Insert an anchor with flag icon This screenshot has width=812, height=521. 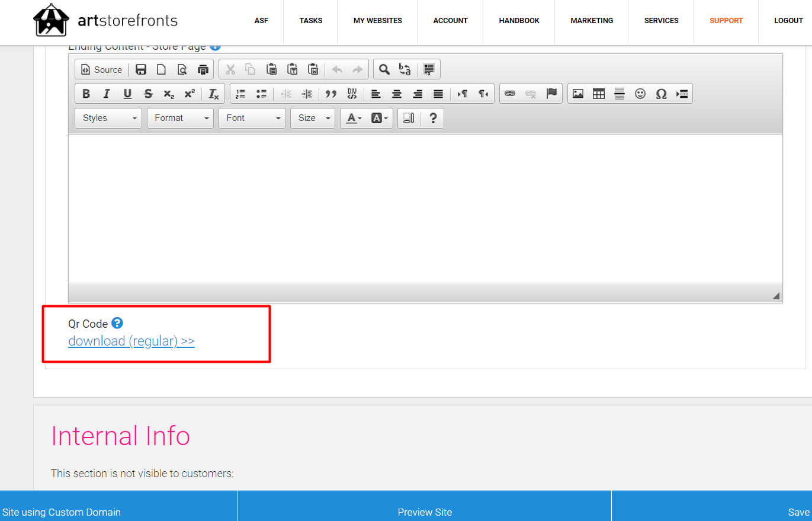coord(551,94)
